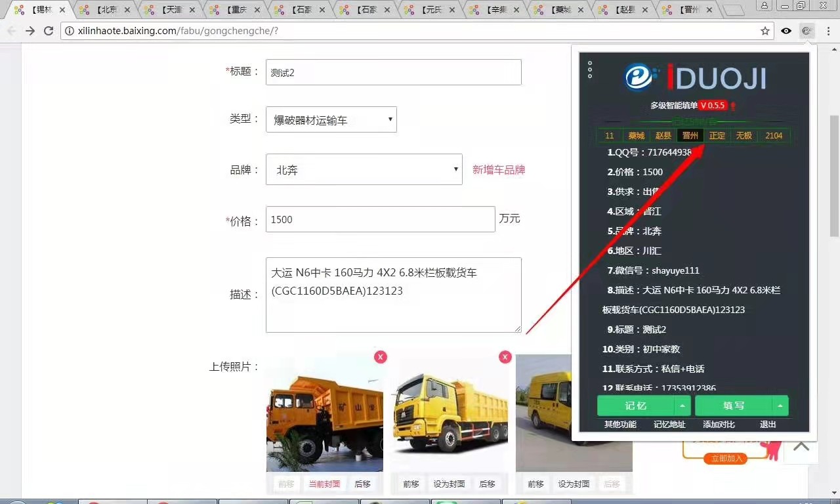The image size is (840, 504).
Task: Expand the arrow next to 记忆 button
Action: tap(683, 406)
